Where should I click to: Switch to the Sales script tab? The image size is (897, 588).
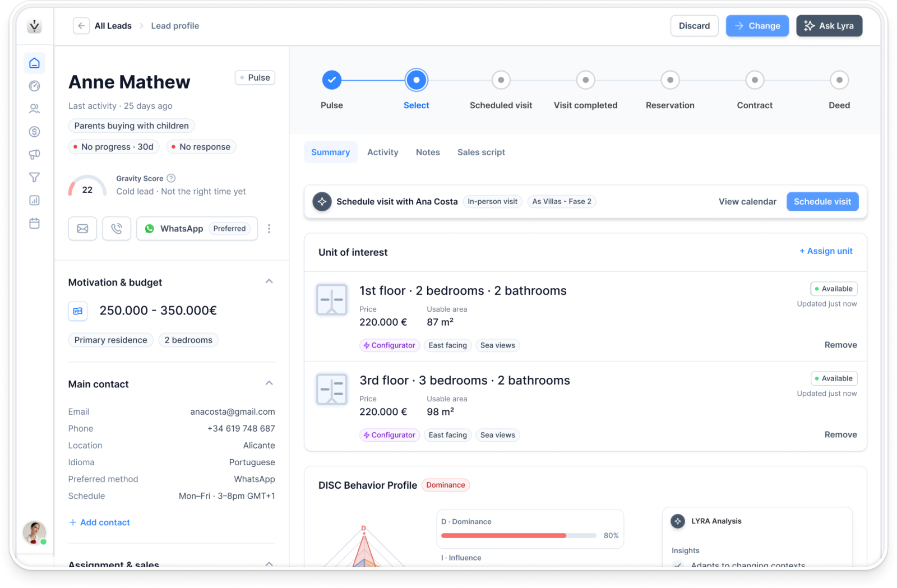coord(481,152)
